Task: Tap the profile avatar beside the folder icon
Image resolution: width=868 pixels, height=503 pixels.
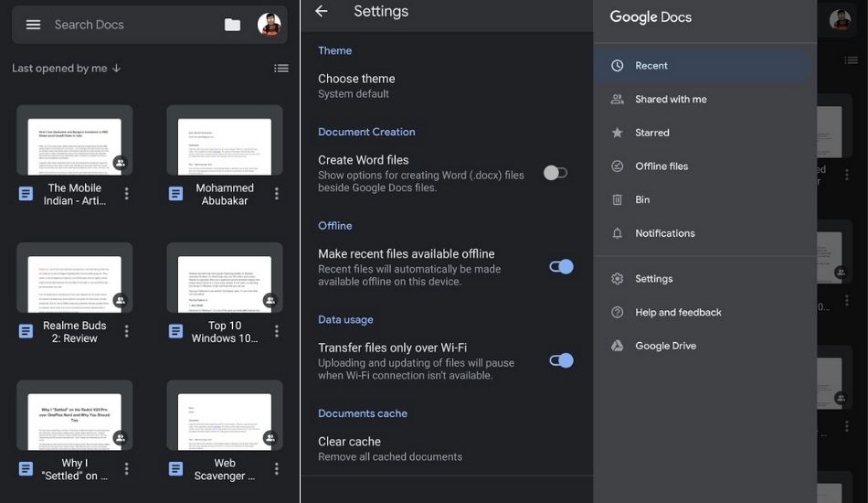Action: (269, 25)
